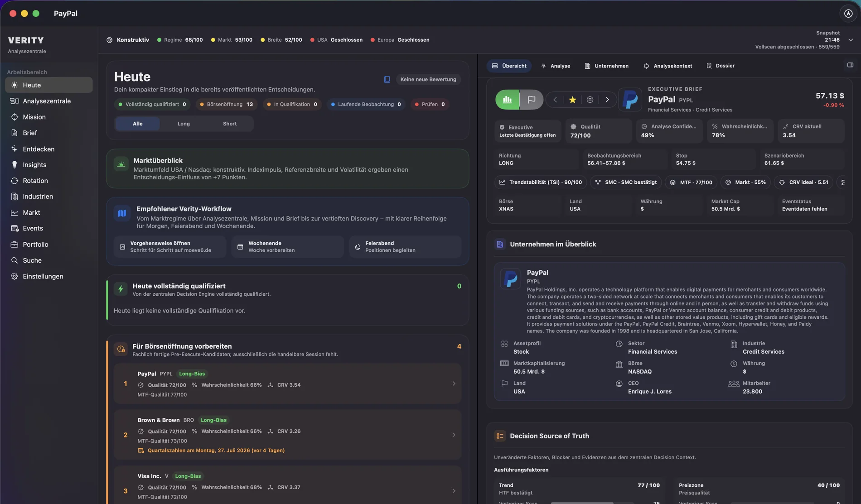Click the Markt 55% chip
The height and width of the screenshot is (504, 861).
point(745,182)
